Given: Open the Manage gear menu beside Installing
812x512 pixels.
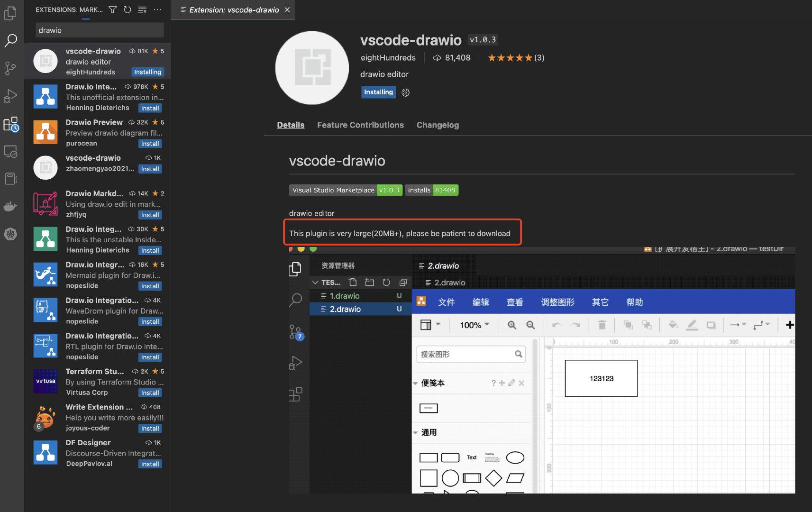Looking at the screenshot, I should tap(406, 92).
